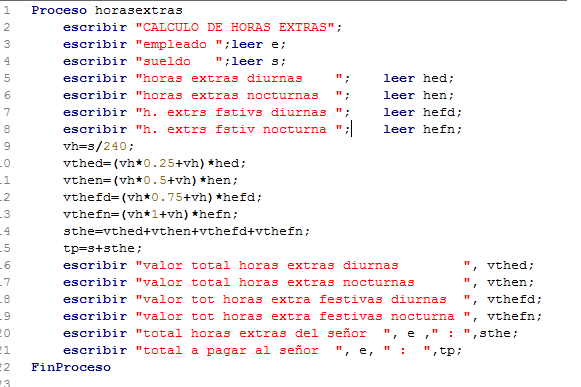Click the tp variable on line 21
The height and width of the screenshot is (387, 581).
pos(447,351)
